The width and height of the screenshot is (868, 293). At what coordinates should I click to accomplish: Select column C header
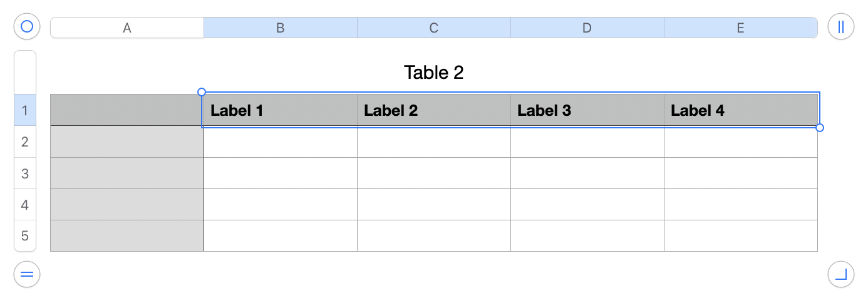[434, 28]
